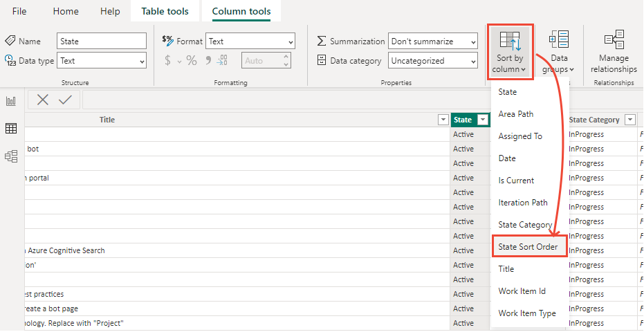Choose Is Current in sort menu
The height and width of the screenshot is (332, 644).
(530, 181)
